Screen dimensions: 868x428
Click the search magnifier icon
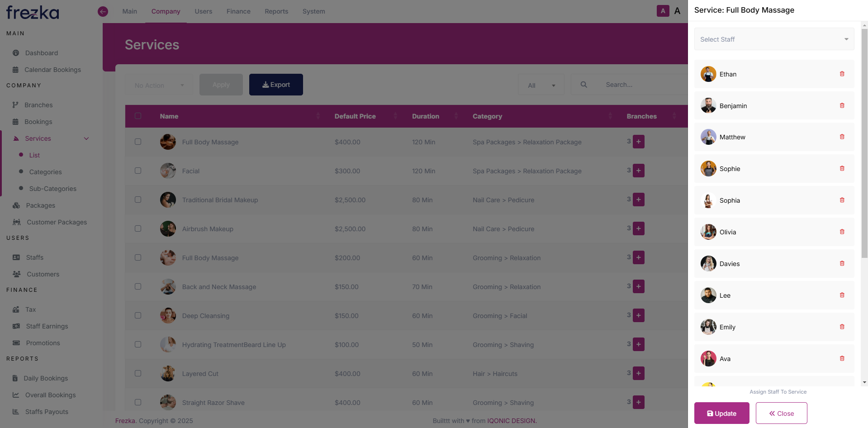pyautogui.click(x=583, y=85)
